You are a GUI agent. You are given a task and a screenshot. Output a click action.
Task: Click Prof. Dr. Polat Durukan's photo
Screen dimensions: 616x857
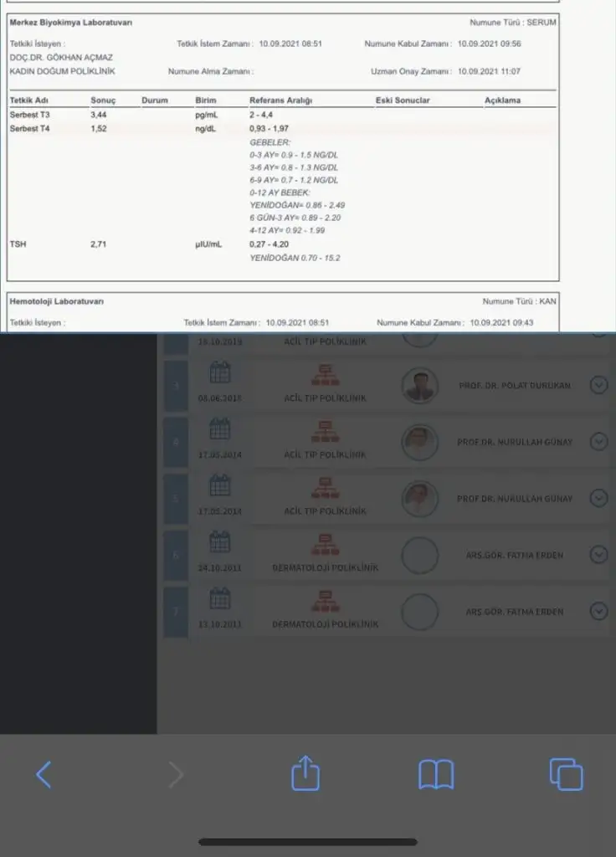(420, 386)
